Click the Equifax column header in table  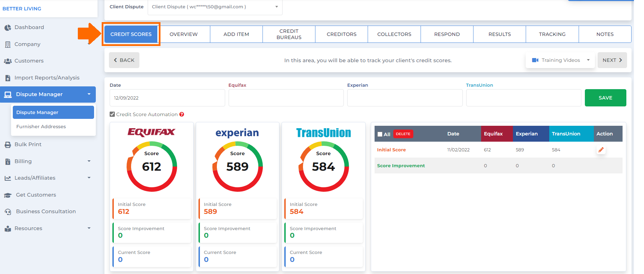point(497,134)
